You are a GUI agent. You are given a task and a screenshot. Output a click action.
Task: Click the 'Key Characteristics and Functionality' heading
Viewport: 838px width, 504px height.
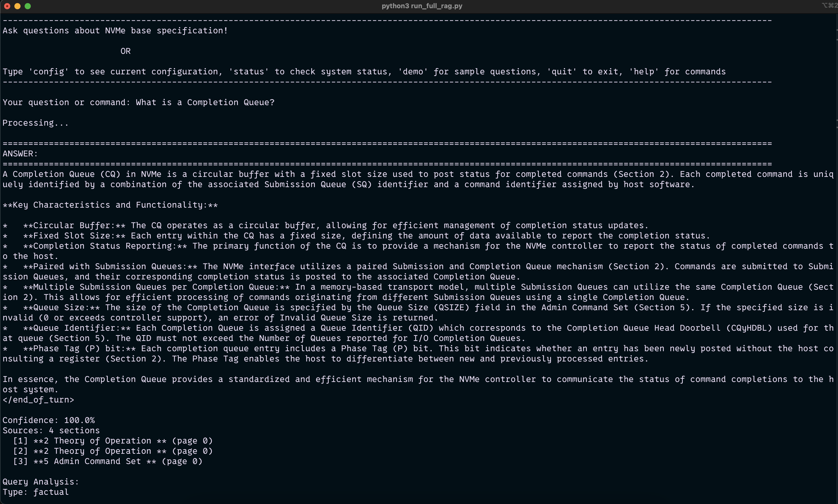pos(110,205)
